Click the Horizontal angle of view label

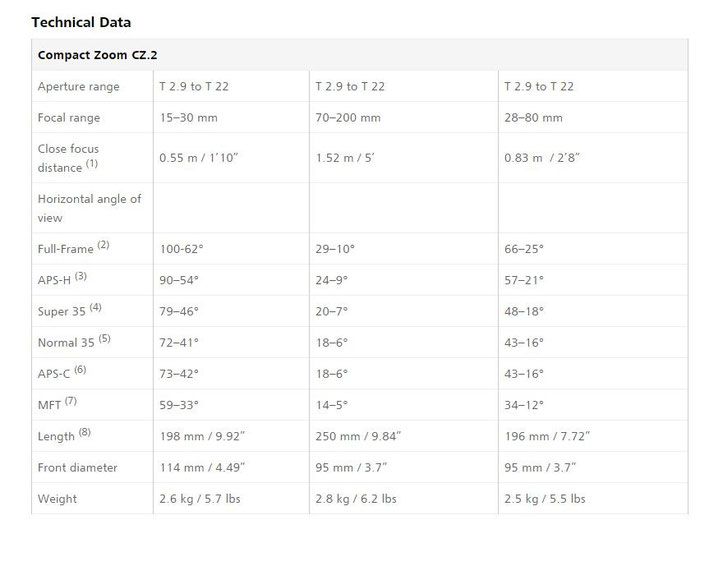click(x=89, y=208)
